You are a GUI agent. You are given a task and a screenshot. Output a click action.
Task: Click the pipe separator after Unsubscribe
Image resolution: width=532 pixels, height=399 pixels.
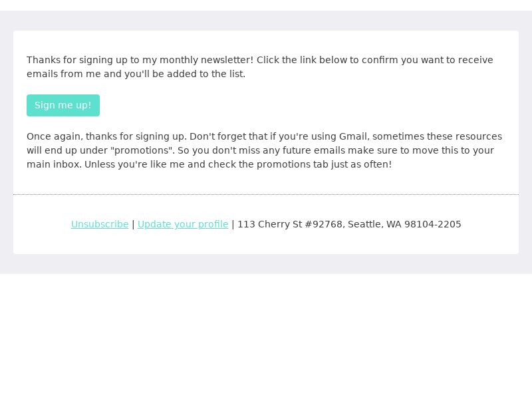pos(133,224)
